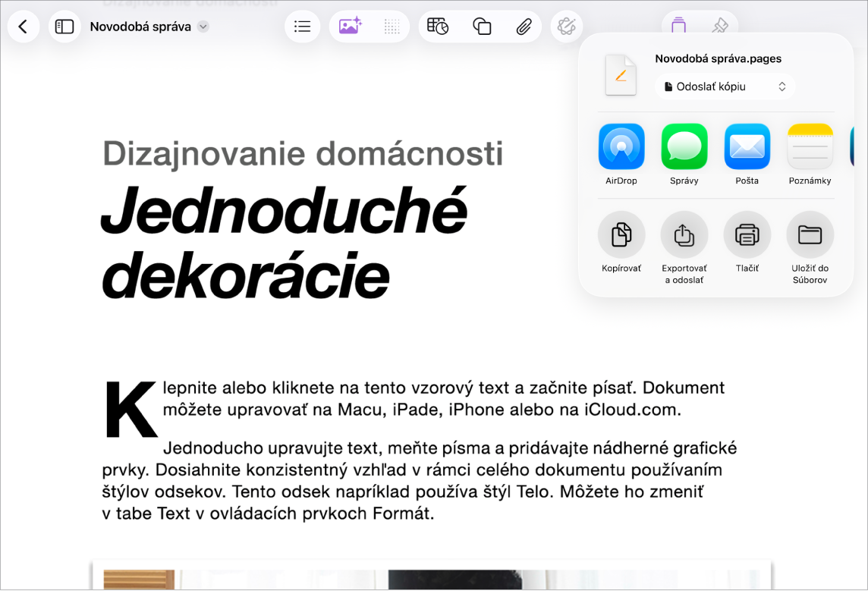Screen dimensions: 868x591
Task: Click paragraph starting with 'lepnite alebo kliknete'
Action: pyautogui.click(x=443, y=398)
